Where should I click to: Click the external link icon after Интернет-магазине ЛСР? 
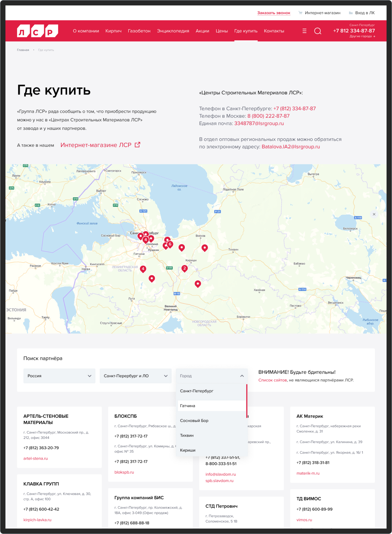click(137, 145)
